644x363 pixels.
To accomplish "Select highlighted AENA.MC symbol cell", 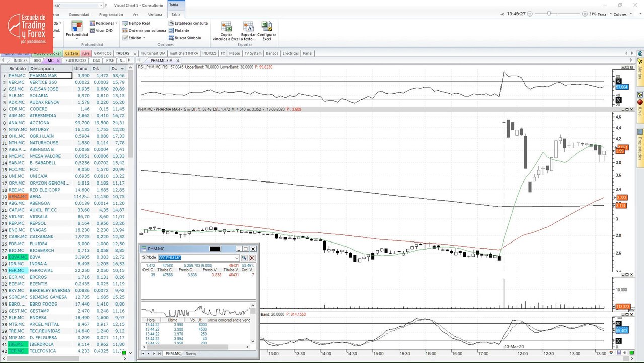I will 18,197.
